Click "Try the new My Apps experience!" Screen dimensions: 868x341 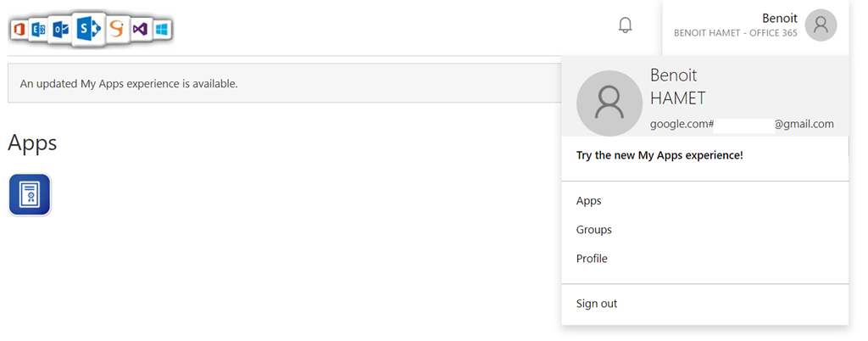coord(659,156)
